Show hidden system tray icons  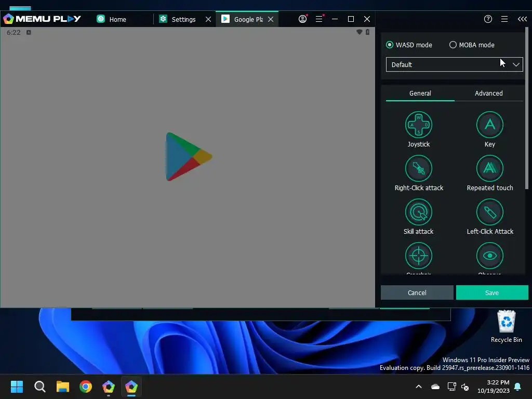419,387
